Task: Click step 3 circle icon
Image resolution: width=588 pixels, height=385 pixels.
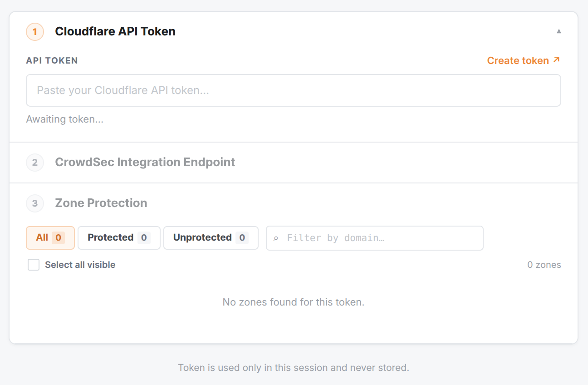Action: [x=35, y=203]
